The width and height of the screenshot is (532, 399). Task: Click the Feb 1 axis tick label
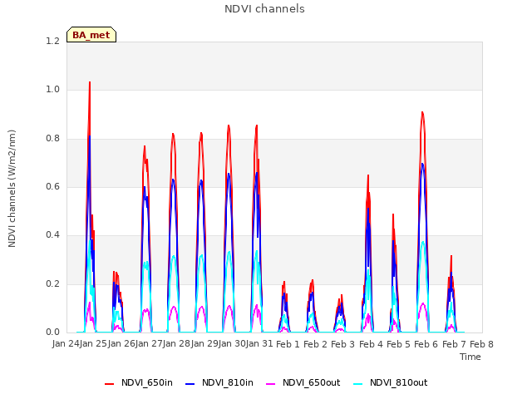pos(288,344)
